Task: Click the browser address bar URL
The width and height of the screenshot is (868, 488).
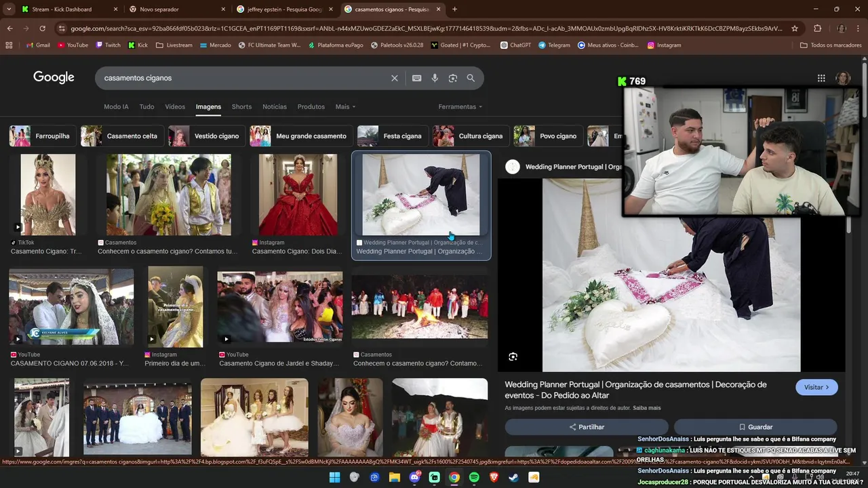Action: [x=426, y=28]
